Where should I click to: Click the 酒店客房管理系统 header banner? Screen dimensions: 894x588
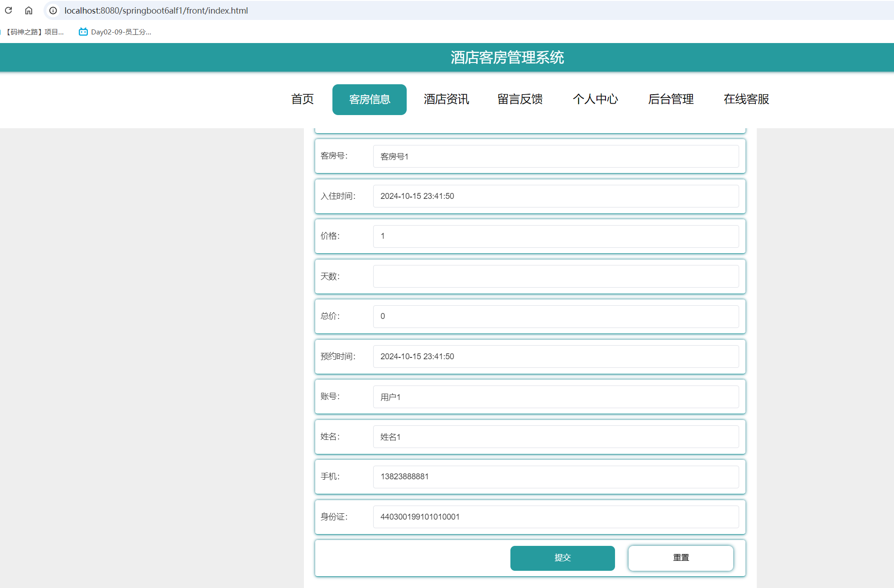[507, 58]
